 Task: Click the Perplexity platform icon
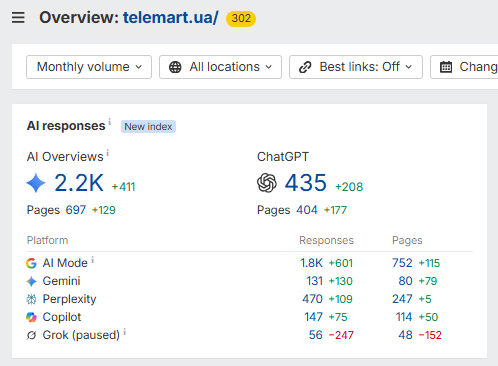[31, 299]
